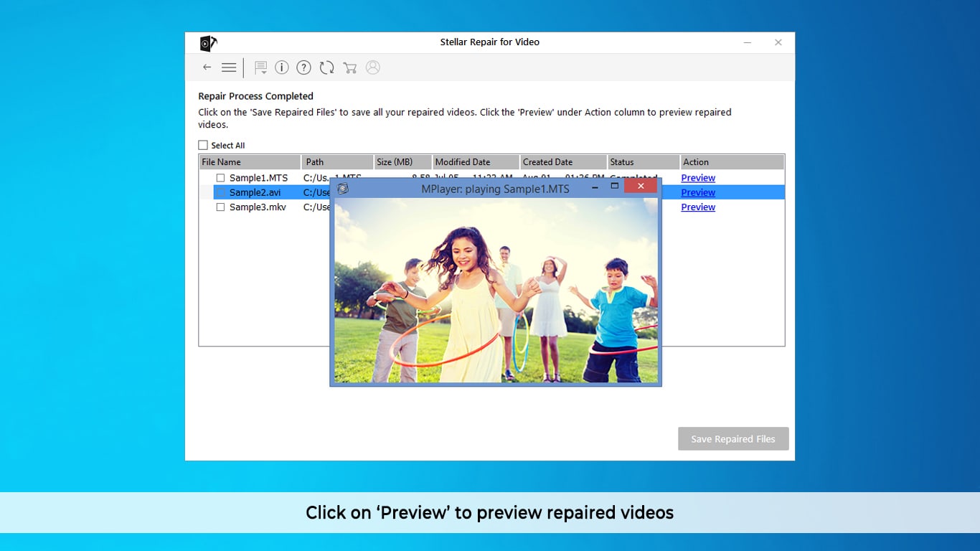
Task: Select the Sample1.MTS file name
Action: click(x=258, y=178)
